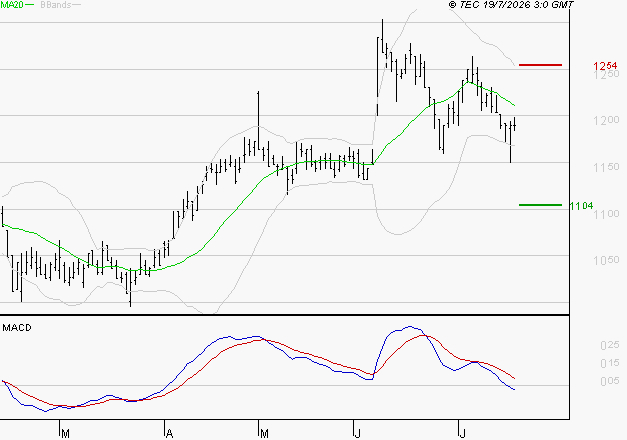Click the 1100 grey axis label
The image size is (627, 440).
click(607, 214)
